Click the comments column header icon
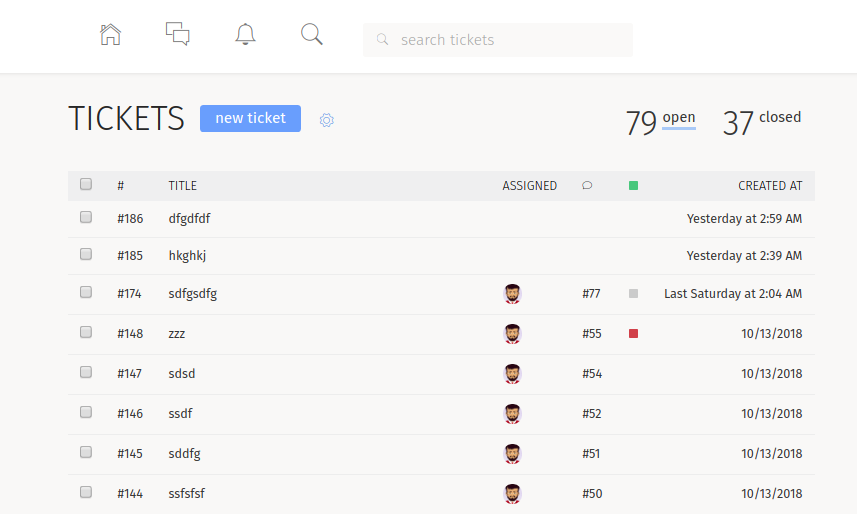The image size is (857, 514). point(587,185)
